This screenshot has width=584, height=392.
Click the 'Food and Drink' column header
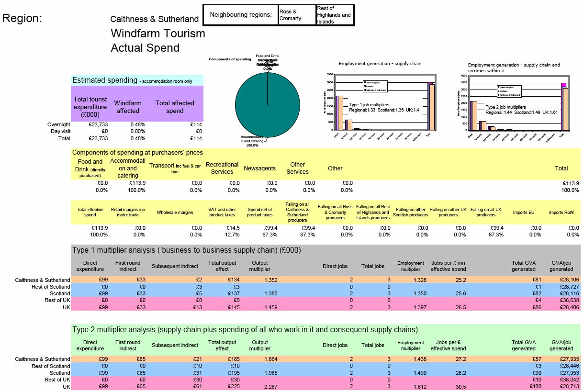[x=90, y=168]
